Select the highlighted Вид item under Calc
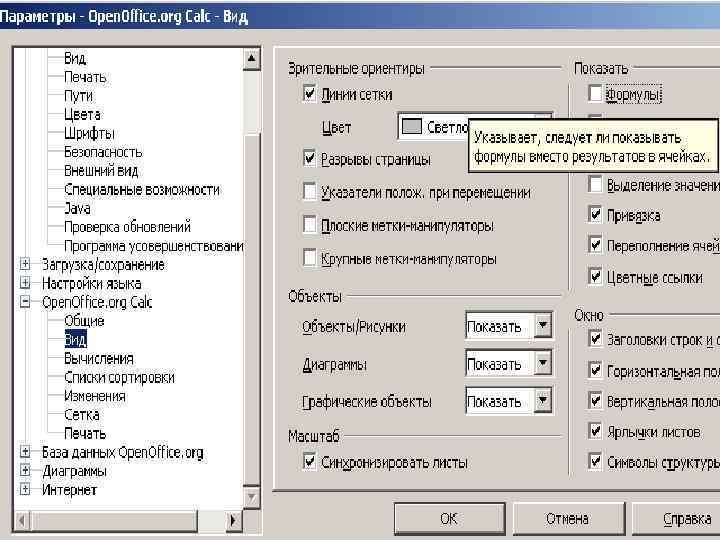720x540 pixels. click(x=75, y=339)
